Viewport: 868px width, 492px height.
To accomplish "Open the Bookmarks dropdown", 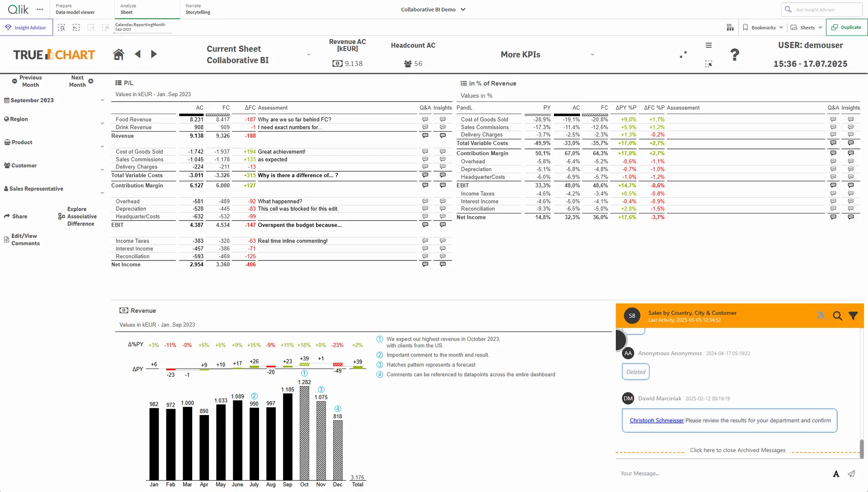I will point(763,28).
